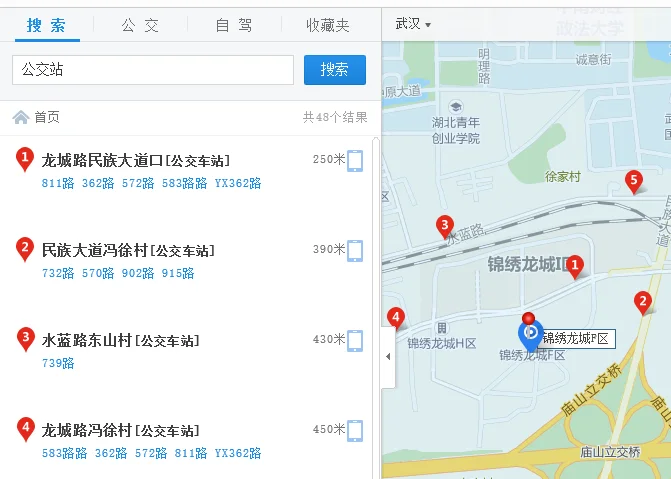This screenshot has width=671, height=479.
Task: Click the 锦绣龙城F区 map label box
Action: pyautogui.click(x=576, y=339)
